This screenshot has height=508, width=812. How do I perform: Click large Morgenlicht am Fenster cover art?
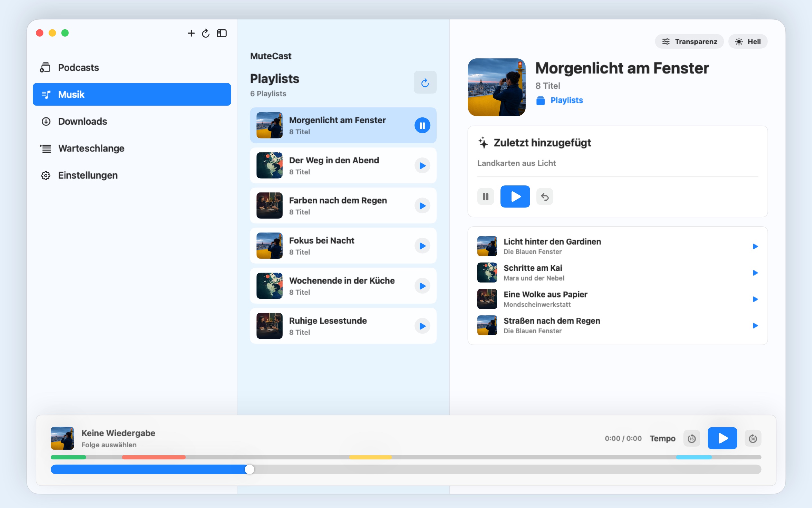click(x=497, y=87)
